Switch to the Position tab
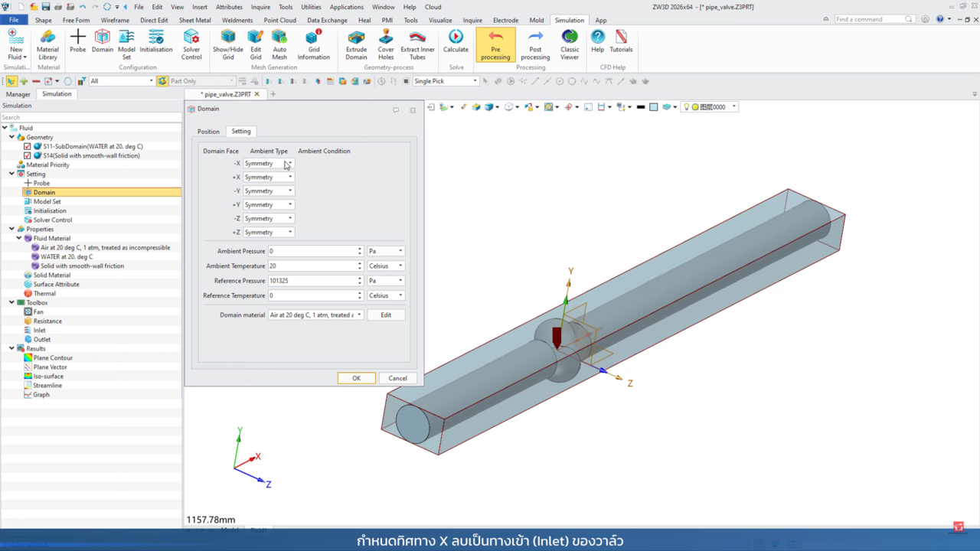Viewport: 980px width, 551px height. 208,132
